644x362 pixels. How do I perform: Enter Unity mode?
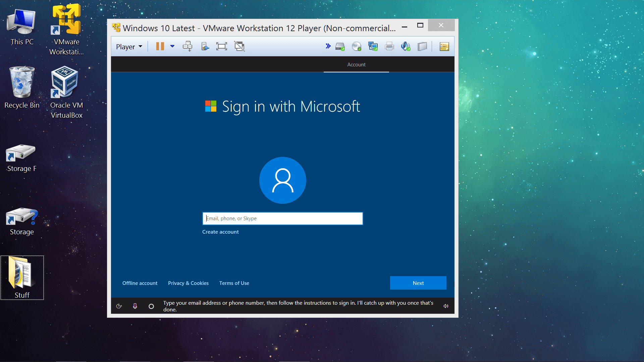239,46
